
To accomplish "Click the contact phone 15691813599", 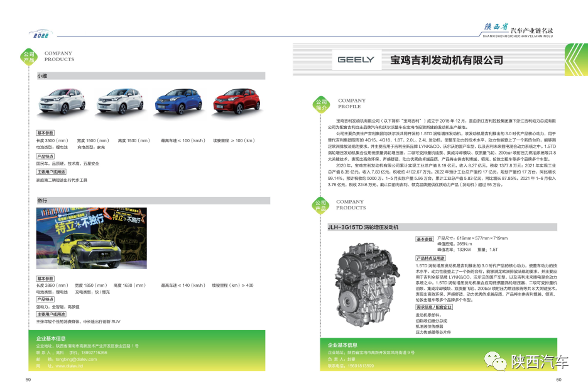I will pos(361,366).
